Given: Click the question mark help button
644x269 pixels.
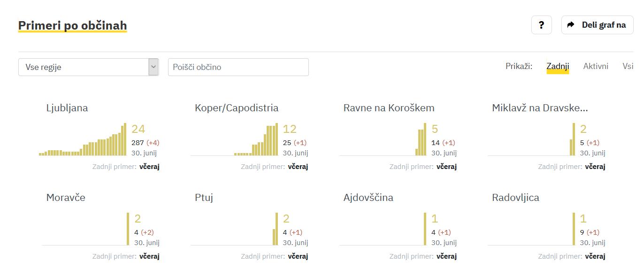Looking at the screenshot, I should pyautogui.click(x=541, y=25).
